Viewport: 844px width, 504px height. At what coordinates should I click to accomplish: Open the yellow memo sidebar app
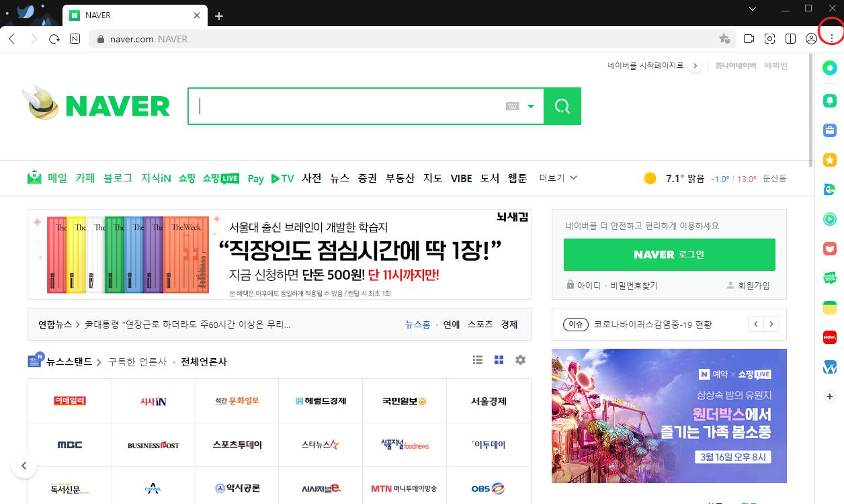[830, 308]
